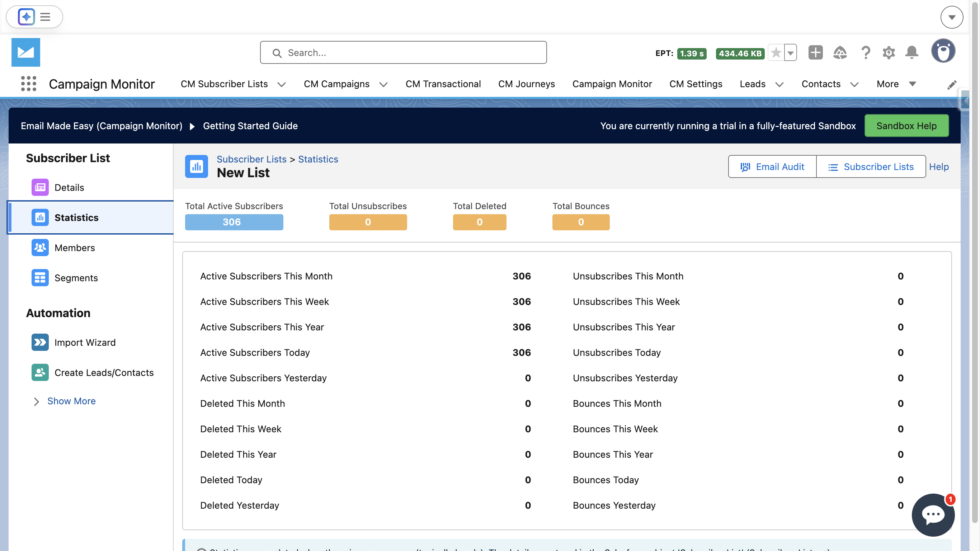Click the Email Audit button
The image size is (980, 551).
click(772, 166)
